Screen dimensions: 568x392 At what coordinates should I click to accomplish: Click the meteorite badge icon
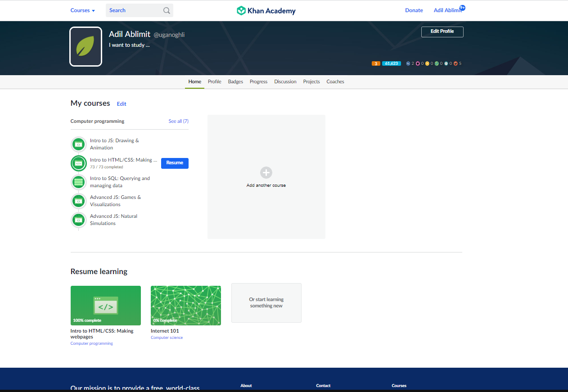(x=455, y=63)
